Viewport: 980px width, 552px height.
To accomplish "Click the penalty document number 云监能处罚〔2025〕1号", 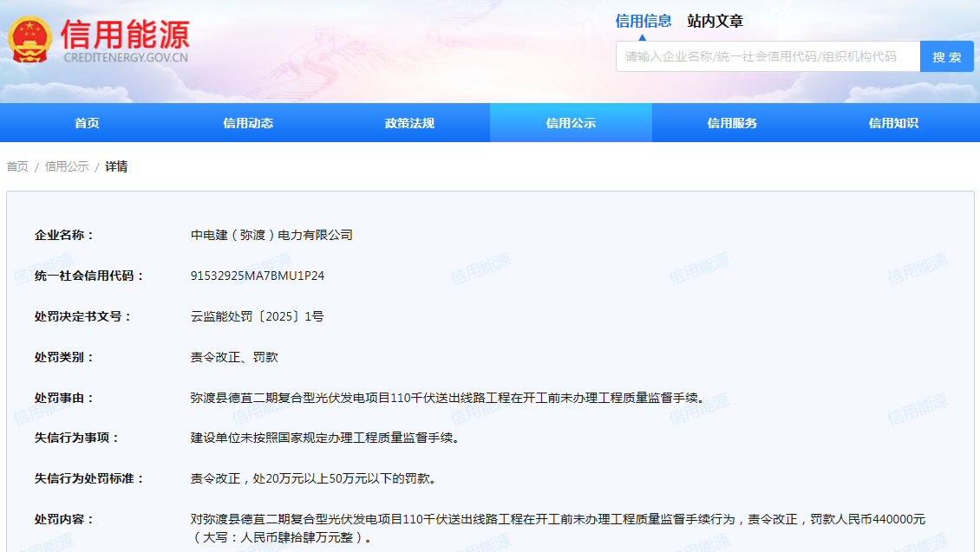I will click(x=257, y=316).
